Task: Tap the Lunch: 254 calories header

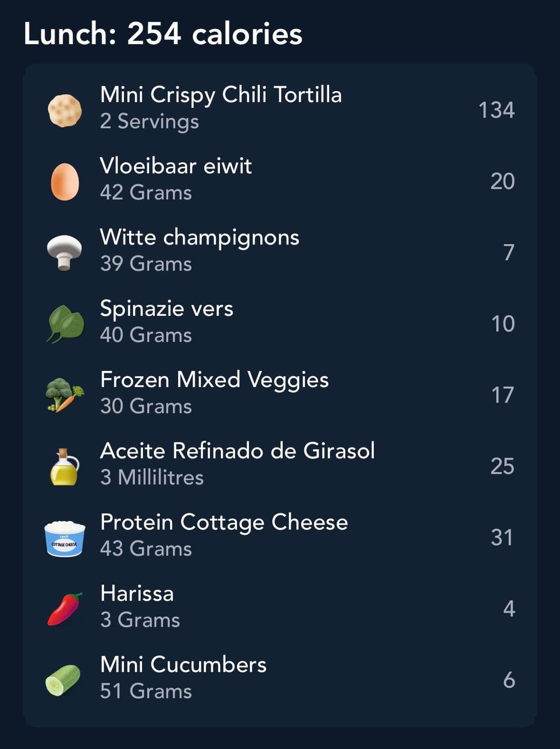Action: (x=163, y=34)
